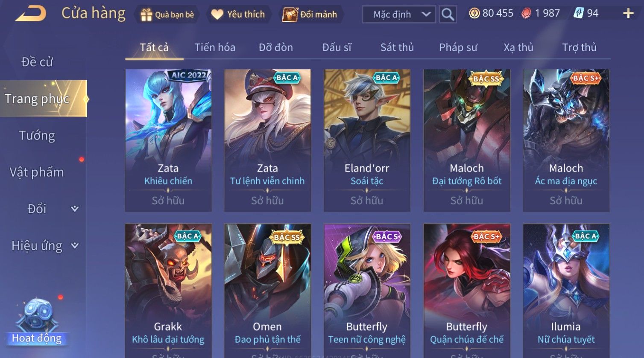This screenshot has width=644, height=358.
Task: Open Yêu thích favorites heart
Action: click(238, 15)
